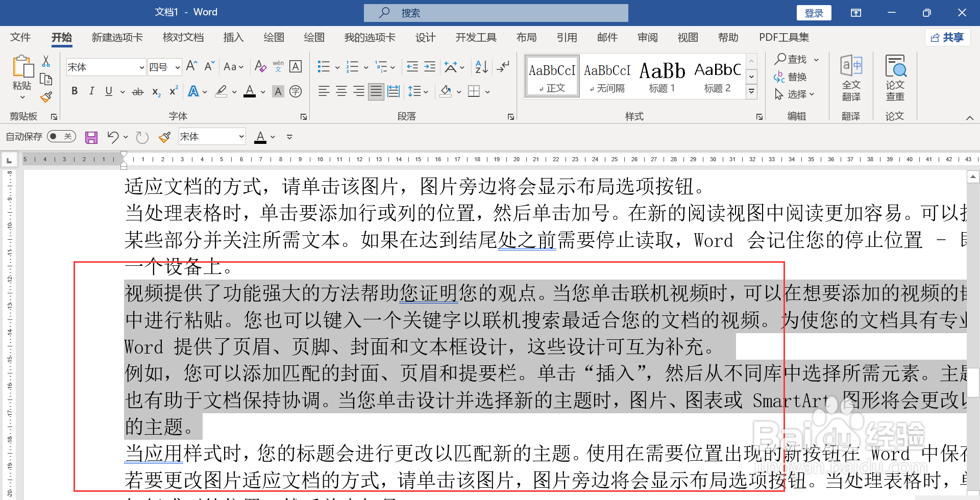Open thesis plagiarism check tool
Image resolution: width=980 pixels, height=500 pixels.
pyautogui.click(x=895, y=78)
